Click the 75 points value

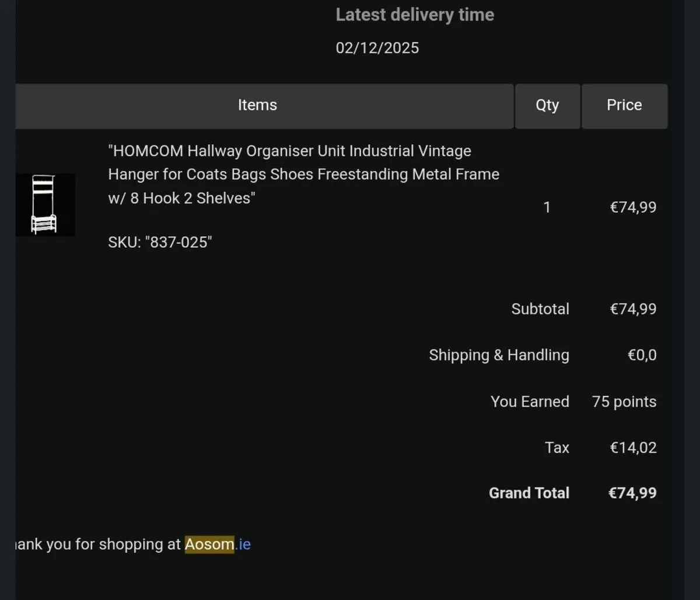[624, 402]
